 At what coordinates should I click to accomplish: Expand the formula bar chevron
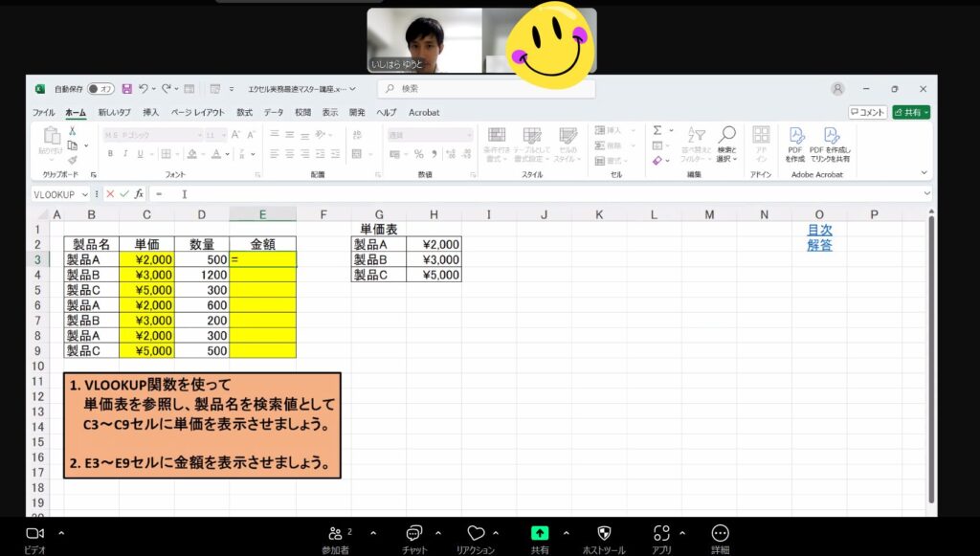tap(926, 193)
